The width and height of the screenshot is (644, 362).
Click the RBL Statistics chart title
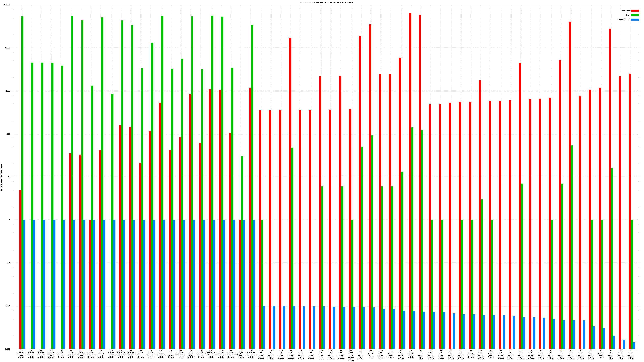tap(325, 2)
